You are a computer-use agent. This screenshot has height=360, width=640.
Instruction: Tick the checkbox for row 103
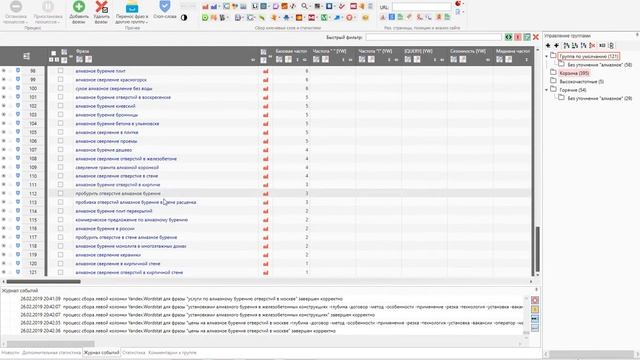tap(60, 114)
